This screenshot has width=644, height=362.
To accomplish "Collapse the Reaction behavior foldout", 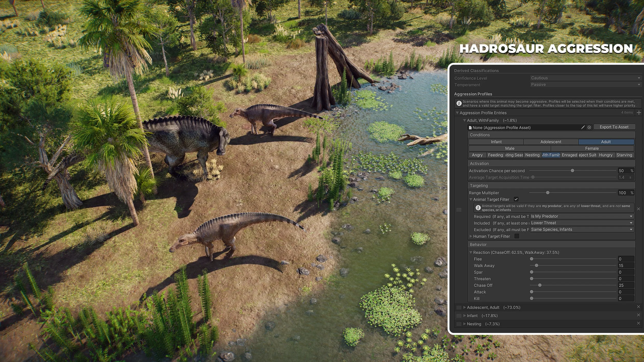I will pos(471,252).
